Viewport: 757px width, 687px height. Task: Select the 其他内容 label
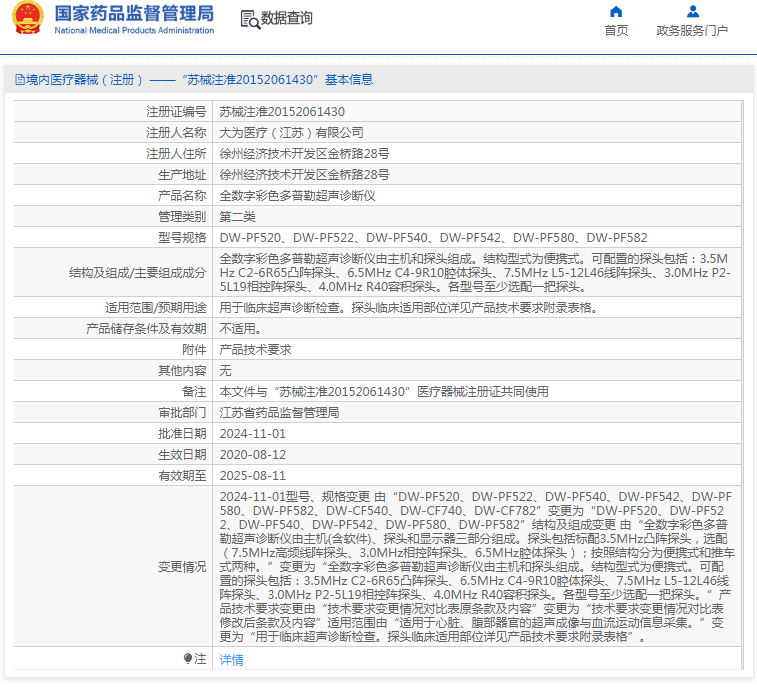[x=182, y=371]
